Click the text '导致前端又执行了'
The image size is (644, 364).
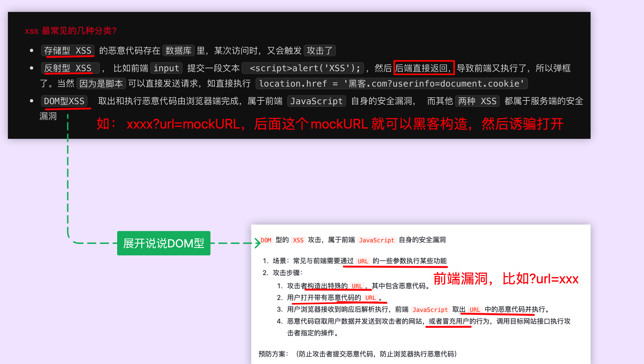coord(492,68)
